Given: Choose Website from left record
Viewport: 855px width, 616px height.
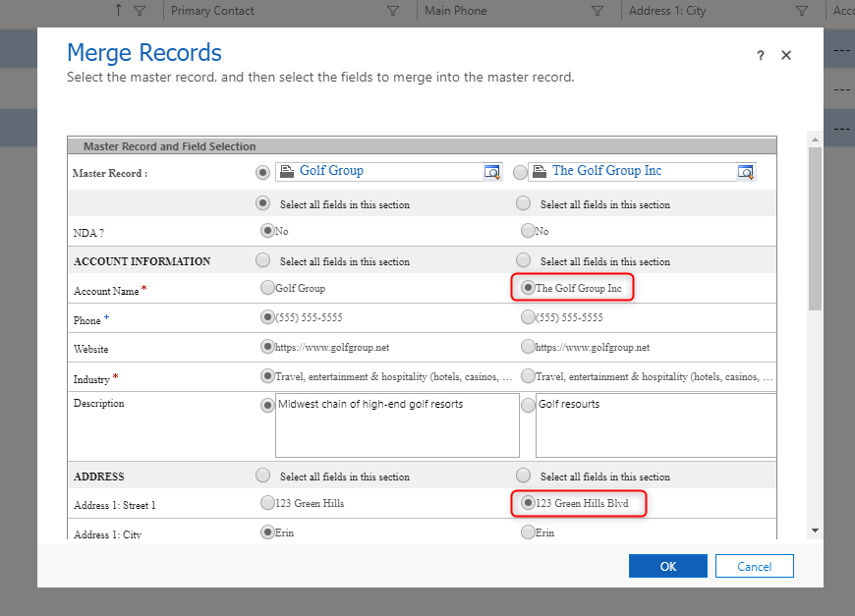Looking at the screenshot, I should (267, 346).
